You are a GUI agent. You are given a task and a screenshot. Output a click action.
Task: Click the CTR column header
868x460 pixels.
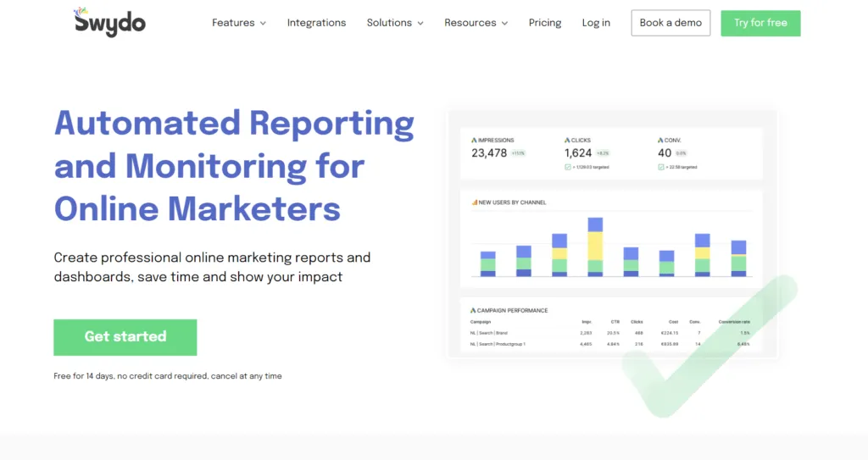(x=615, y=322)
